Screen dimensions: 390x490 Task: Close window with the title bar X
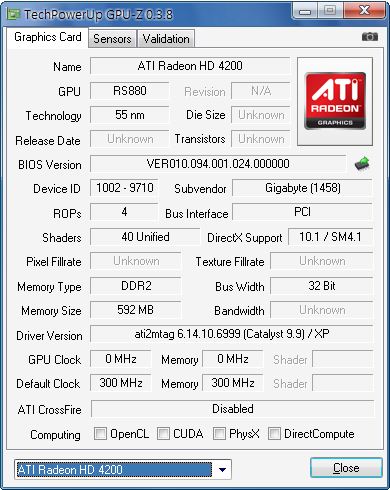pyautogui.click(x=364, y=11)
